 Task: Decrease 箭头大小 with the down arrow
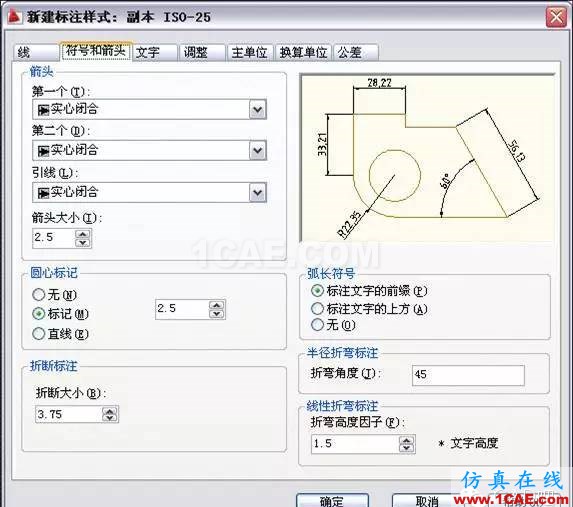83,243
